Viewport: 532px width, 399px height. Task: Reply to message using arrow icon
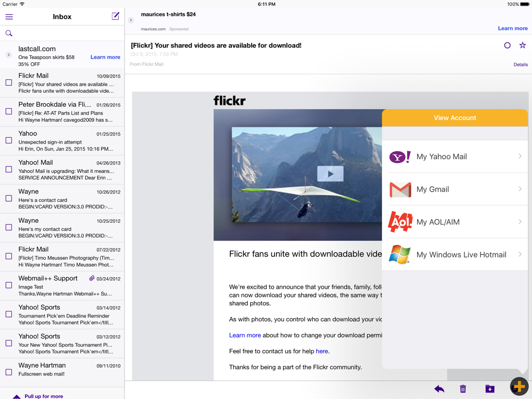click(x=439, y=389)
